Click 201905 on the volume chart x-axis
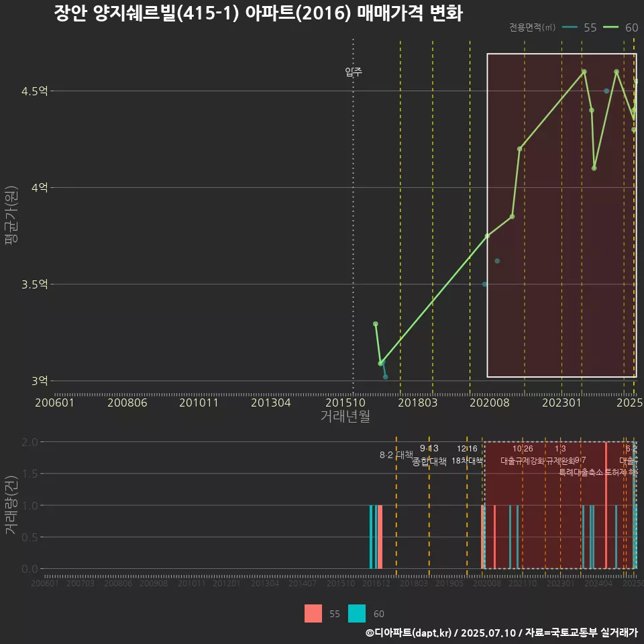This screenshot has width=644, height=644. point(449,583)
